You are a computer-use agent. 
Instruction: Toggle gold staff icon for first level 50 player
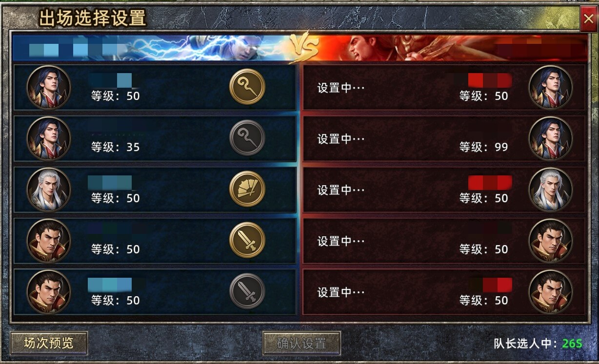[247, 87]
